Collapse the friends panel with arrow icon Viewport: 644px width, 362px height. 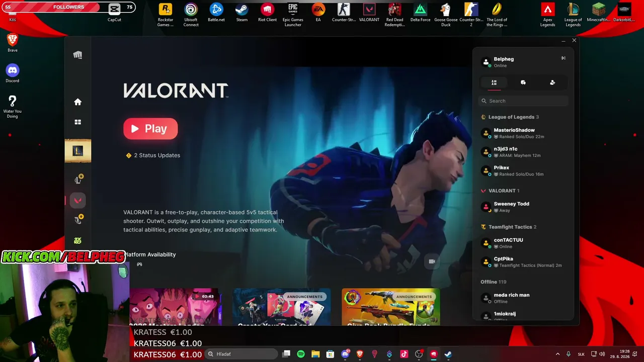[x=563, y=58]
